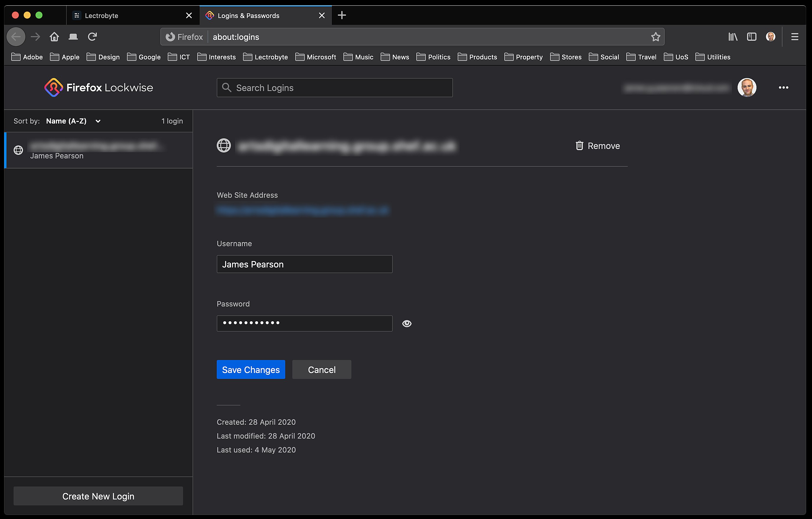Reveal password with the eye icon
Screen dimensions: 812x519
point(407,323)
